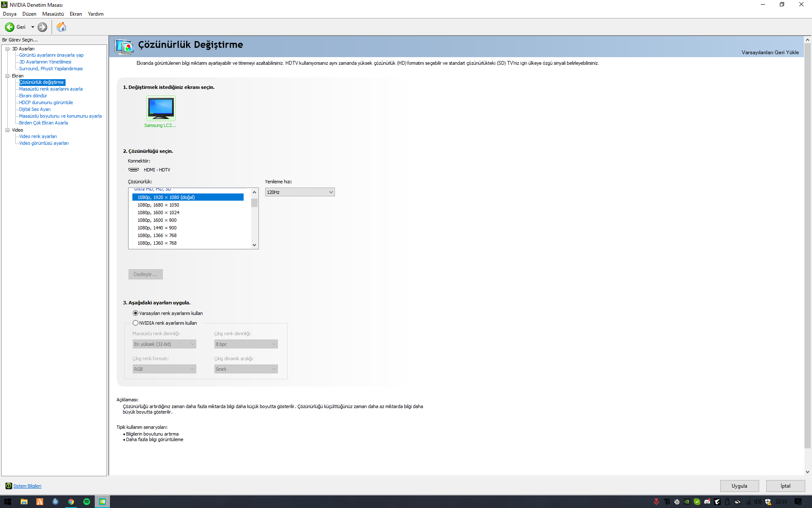
Task: Open the Yardım menu
Action: tap(96, 14)
